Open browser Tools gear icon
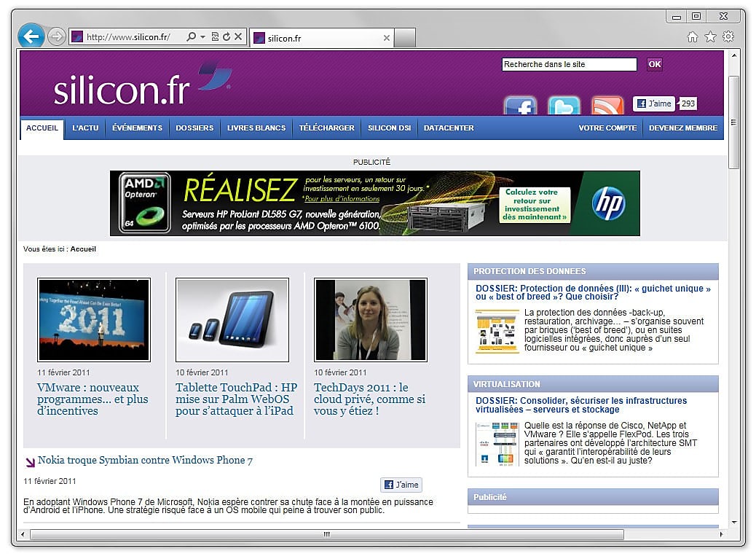This screenshot has height=559, width=756. point(728,36)
